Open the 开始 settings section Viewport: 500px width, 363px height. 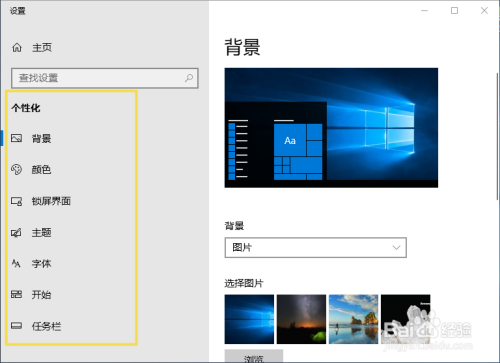click(41, 295)
